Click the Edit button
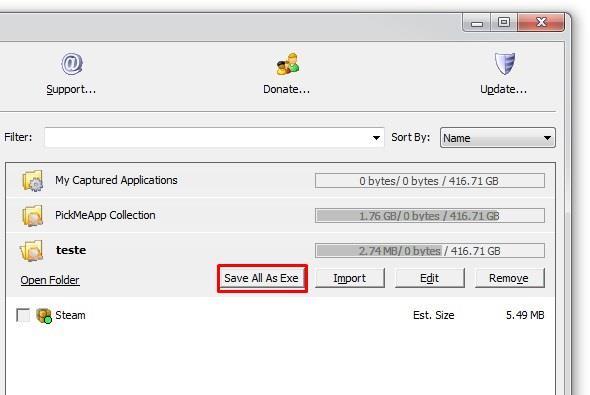The width and height of the screenshot is (590, 395). (429, 278)
